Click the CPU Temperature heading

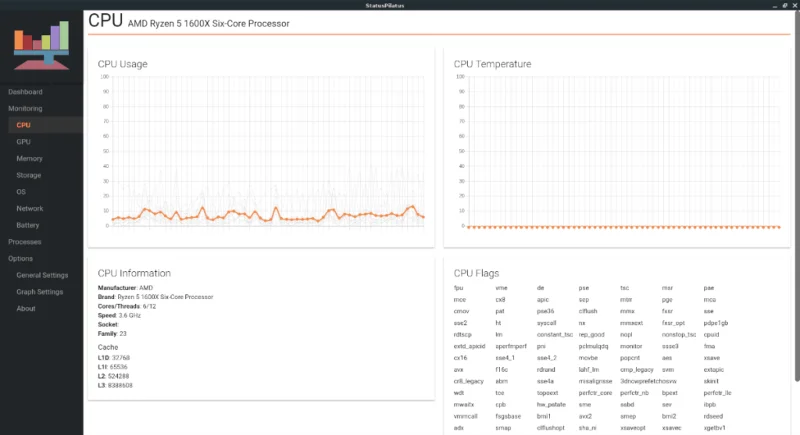[492, 64]
